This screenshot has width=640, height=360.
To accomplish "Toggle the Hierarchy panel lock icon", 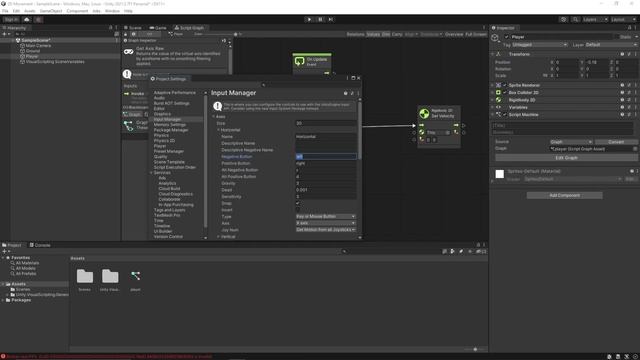I will (x=110, y=28).
